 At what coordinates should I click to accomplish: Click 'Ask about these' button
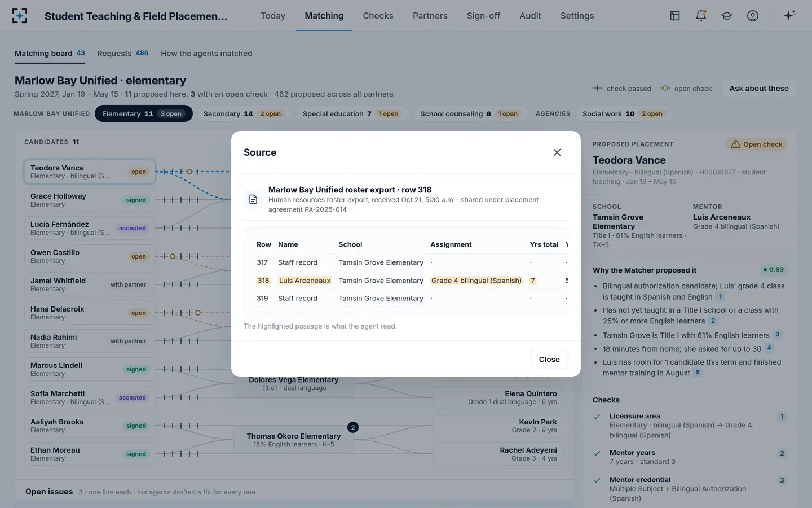tap(759, 89)
